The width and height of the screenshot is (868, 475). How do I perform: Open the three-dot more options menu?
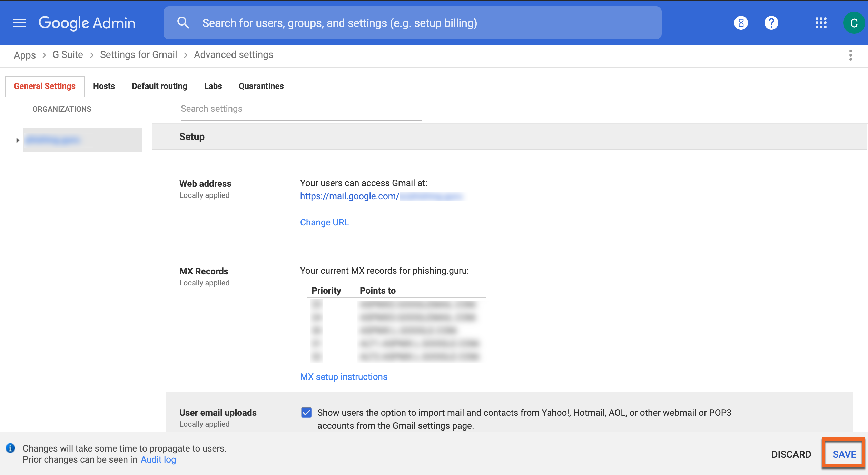pos(850,55)
